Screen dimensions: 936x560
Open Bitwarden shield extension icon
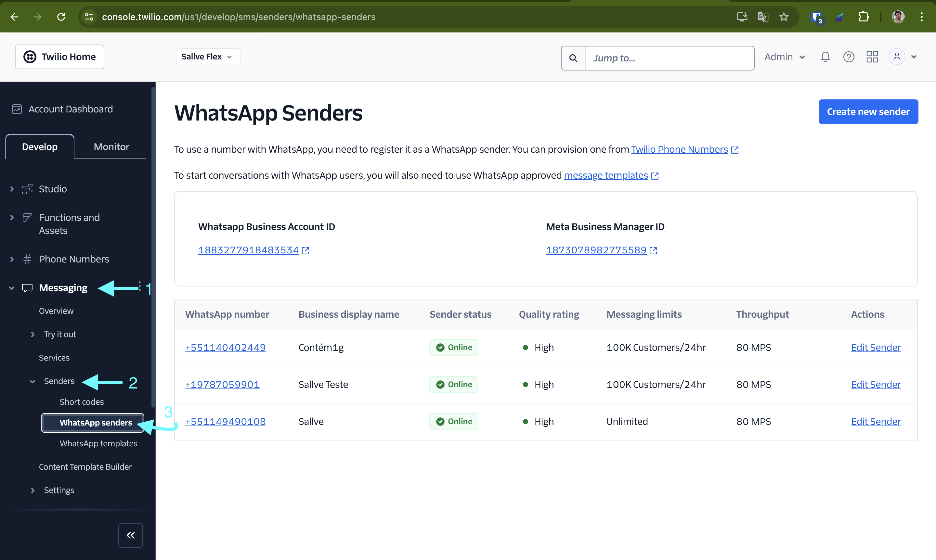click(817, 17)
